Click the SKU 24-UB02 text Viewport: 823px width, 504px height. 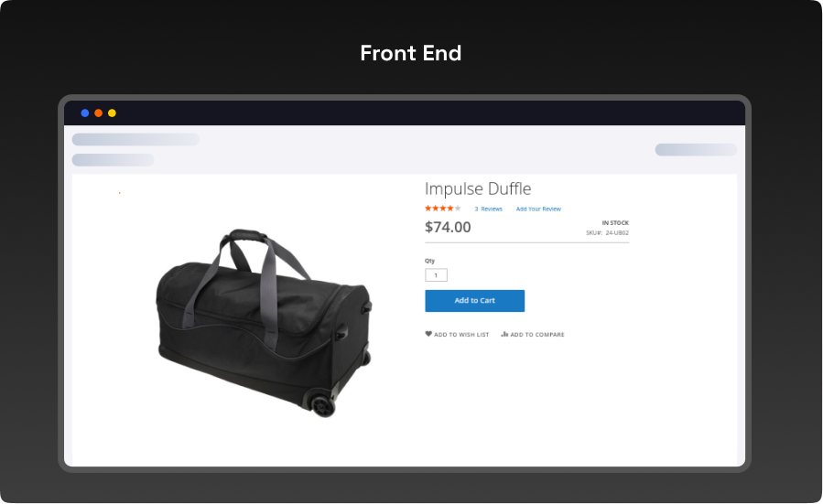(x=607, y=233)
